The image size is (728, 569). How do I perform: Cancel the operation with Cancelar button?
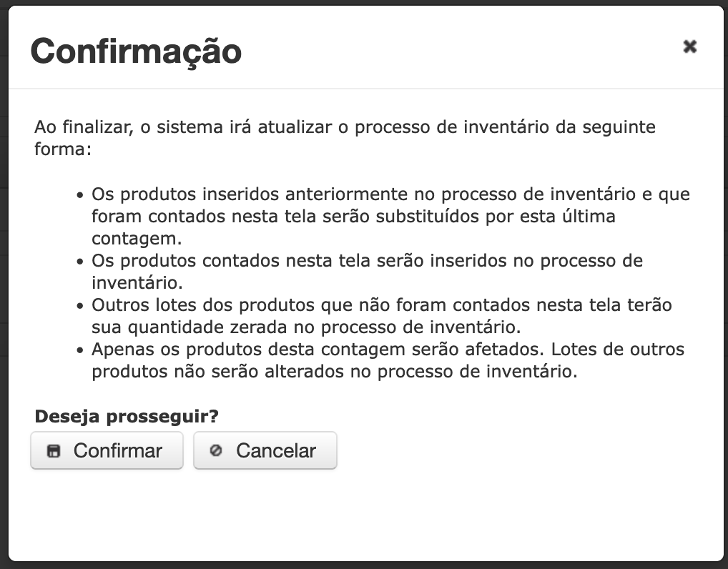click(x=265, y=450)
